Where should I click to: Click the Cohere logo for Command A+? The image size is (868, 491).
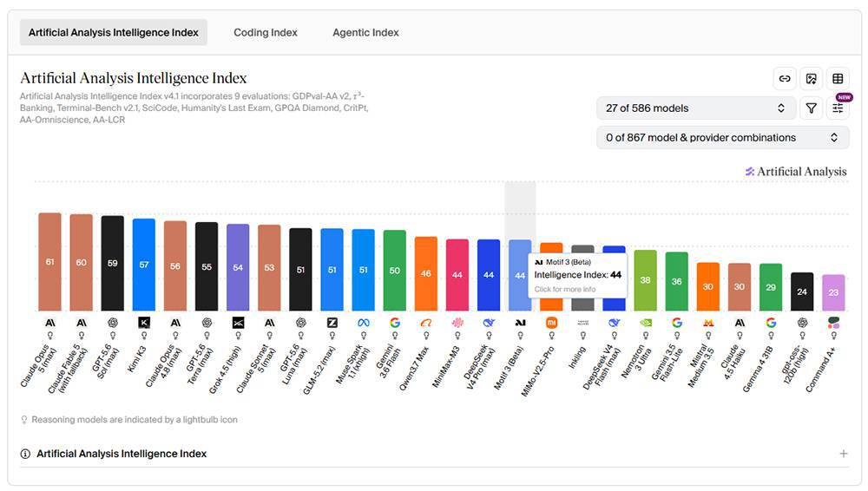click(833, 323)
